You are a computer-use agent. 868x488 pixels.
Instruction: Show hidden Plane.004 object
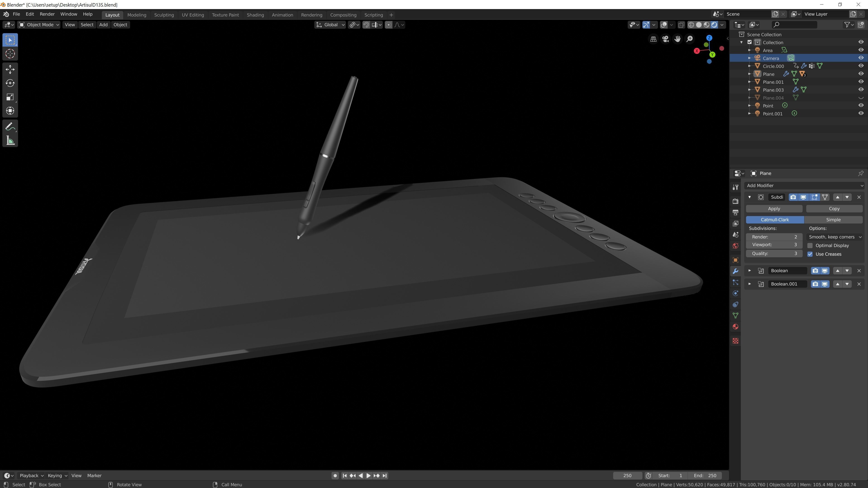(861, 98)
